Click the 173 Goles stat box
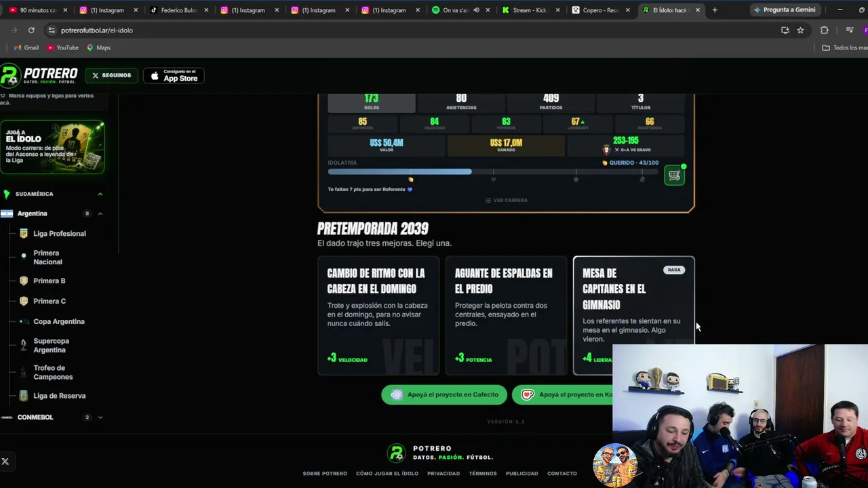The height and width of the screenshot is (488, 868). point(371,102)
